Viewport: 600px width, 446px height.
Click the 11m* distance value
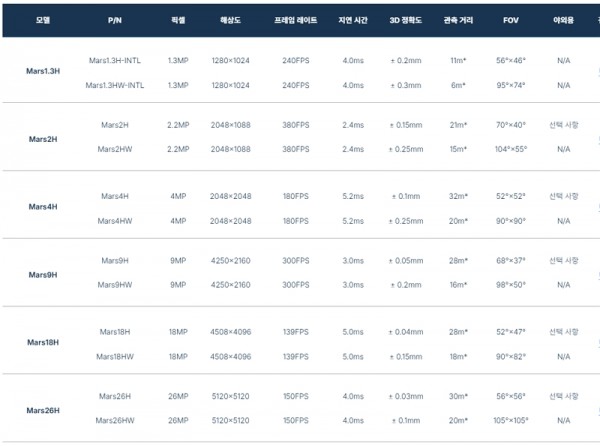pyautogui.click(x=458, y=60)
